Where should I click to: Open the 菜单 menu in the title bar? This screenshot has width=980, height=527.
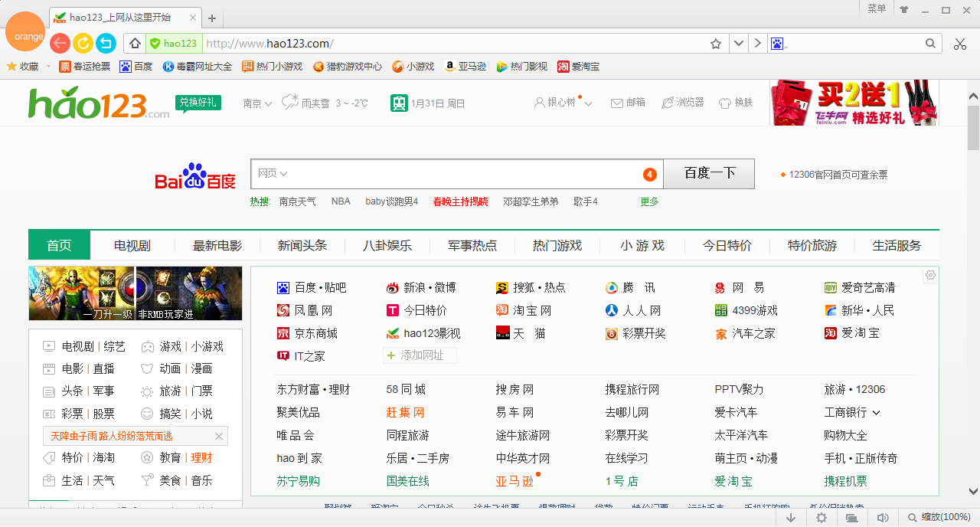coord(877,9)
